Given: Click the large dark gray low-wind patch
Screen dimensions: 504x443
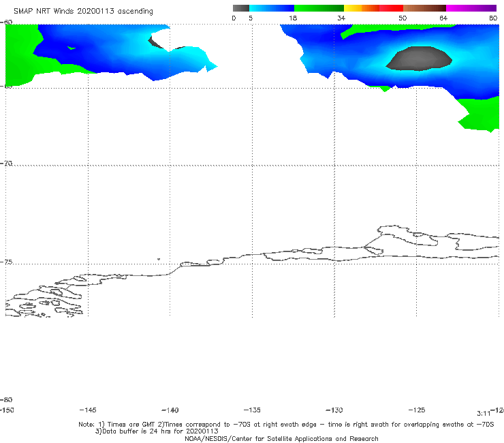Looking at the screenshot, I should [x=419, y=59].
